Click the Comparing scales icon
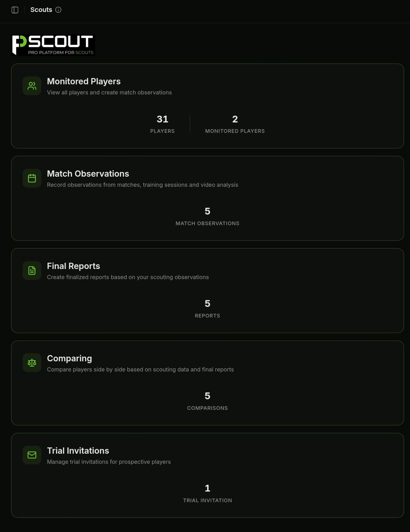 click(x=32, y=363)
